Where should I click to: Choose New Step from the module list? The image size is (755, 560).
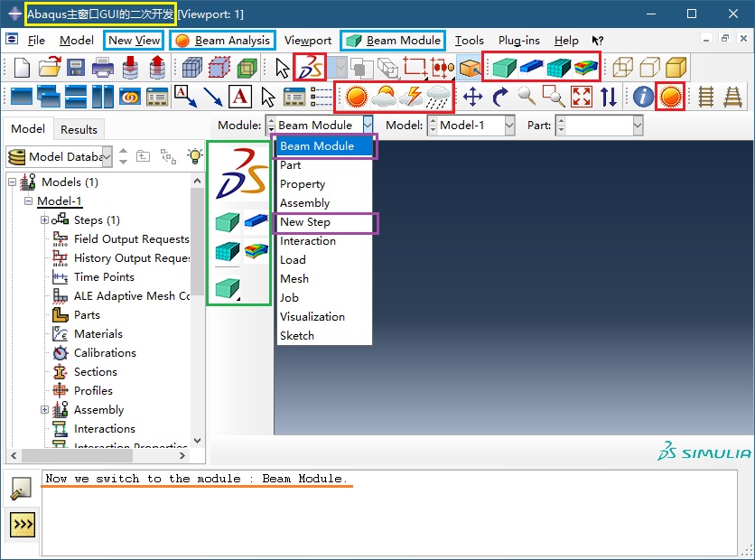[305, 222]
